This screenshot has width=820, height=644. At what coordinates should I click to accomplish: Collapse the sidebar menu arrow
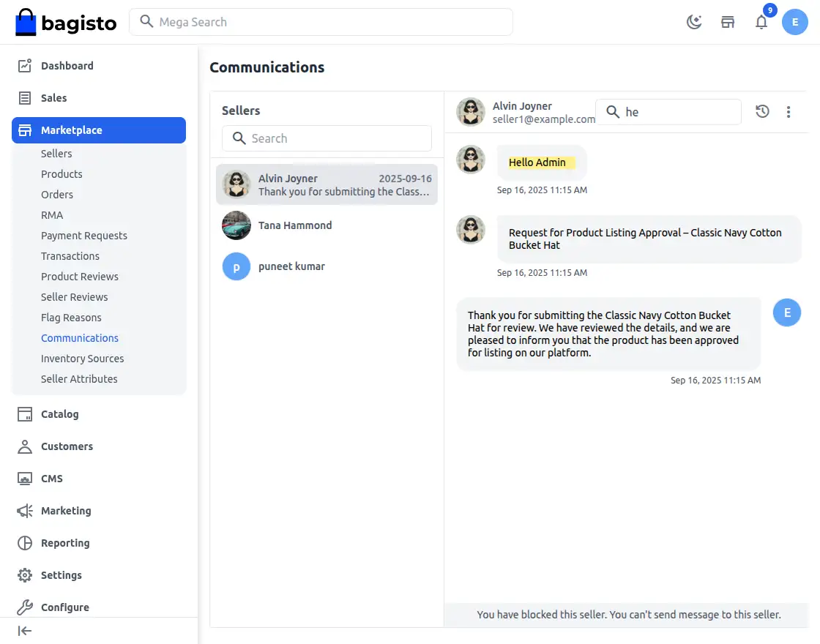point(25,631)
